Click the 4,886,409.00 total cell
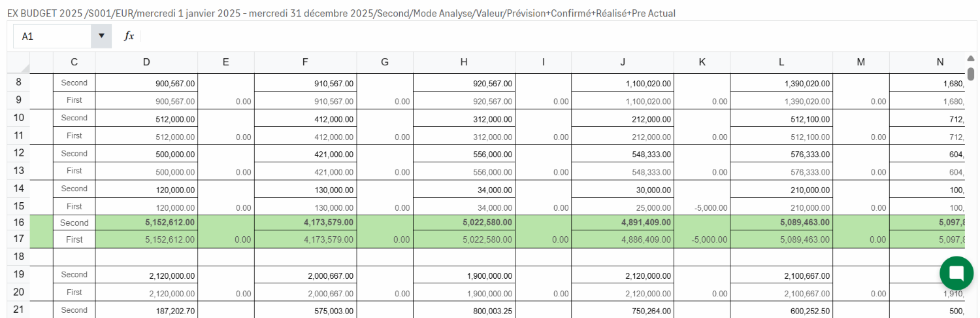The height and width of the screenshot is (318, 980). point(623,240)
